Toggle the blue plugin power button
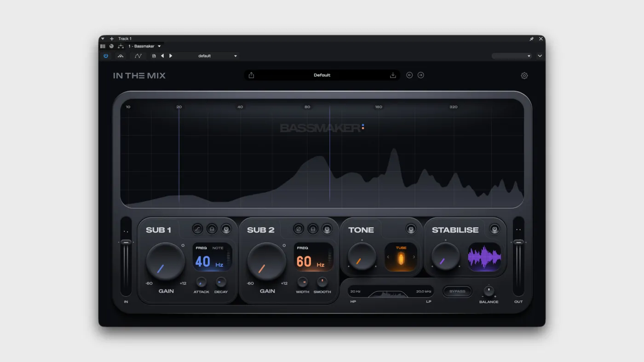 tap(106, 56)
